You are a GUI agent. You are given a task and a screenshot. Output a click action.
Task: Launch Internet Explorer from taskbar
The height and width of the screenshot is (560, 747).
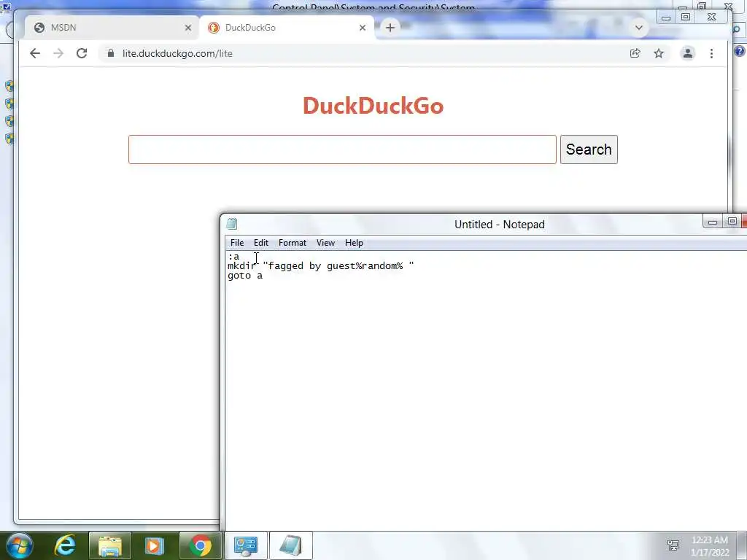pyautogui.click(x=65, y=545)
